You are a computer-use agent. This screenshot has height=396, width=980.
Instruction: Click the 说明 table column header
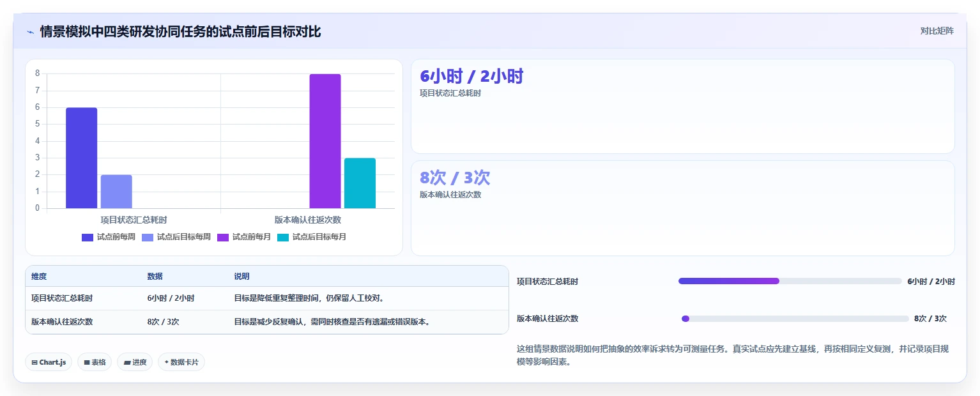pos(241,277)
